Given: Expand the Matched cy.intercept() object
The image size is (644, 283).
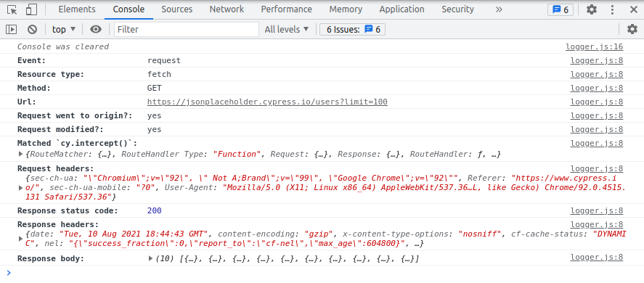Looking at the screenshot, I should [x=21, y=155].
